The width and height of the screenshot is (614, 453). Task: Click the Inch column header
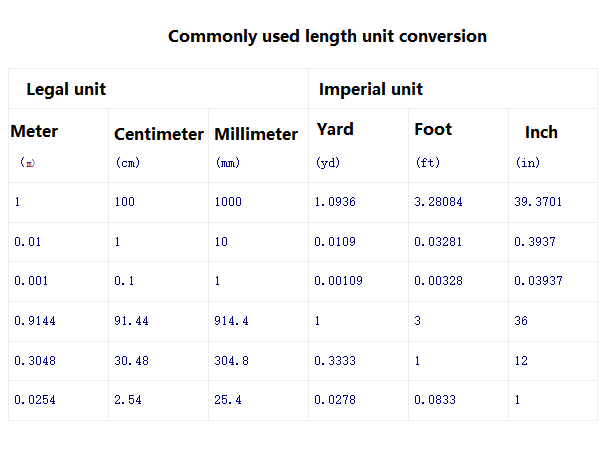coord(541,132)
